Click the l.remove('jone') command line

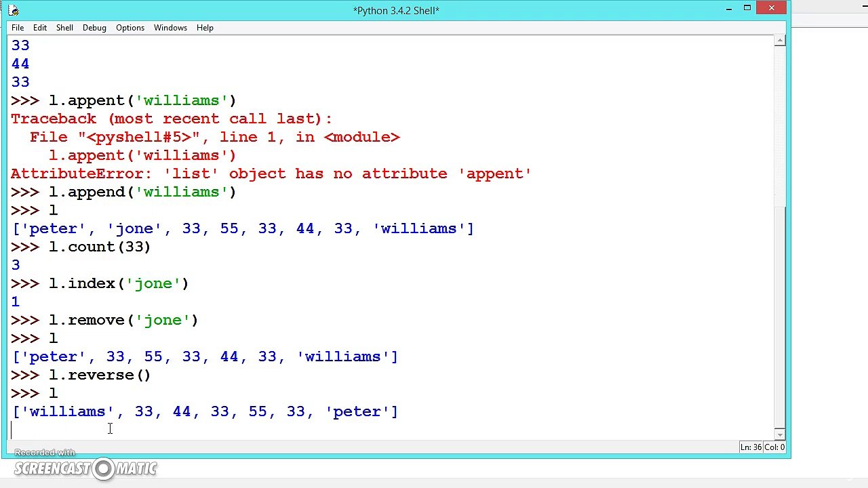(x=104, y=320)
